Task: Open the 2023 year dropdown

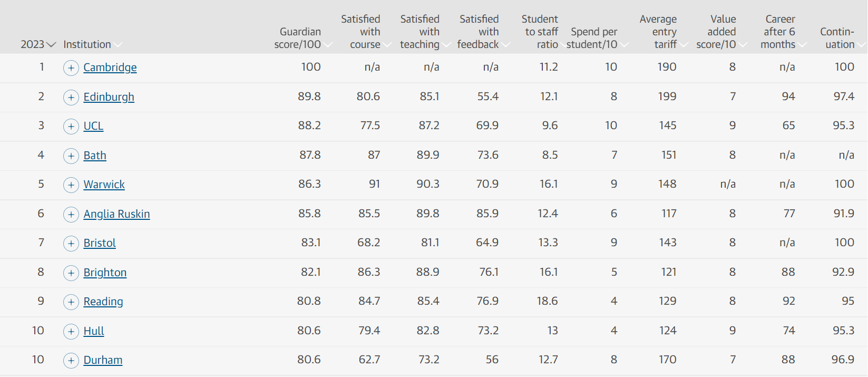Action: [x=38, y=44]
